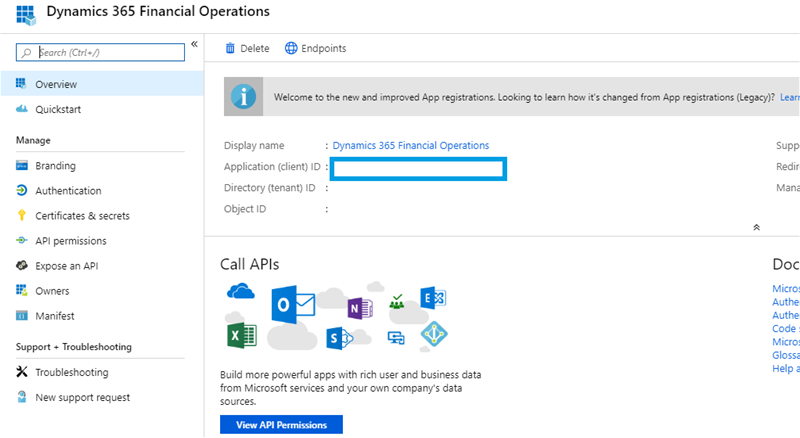Select the Manifest menu item
The width and height of the screenshot is (800, 438).
[x=54, y=316]
